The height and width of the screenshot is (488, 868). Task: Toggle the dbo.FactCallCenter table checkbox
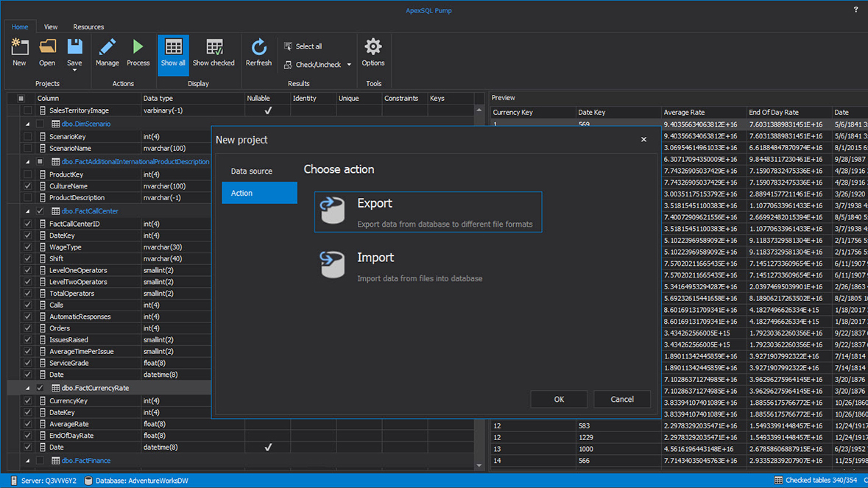(x=40, y=211)
